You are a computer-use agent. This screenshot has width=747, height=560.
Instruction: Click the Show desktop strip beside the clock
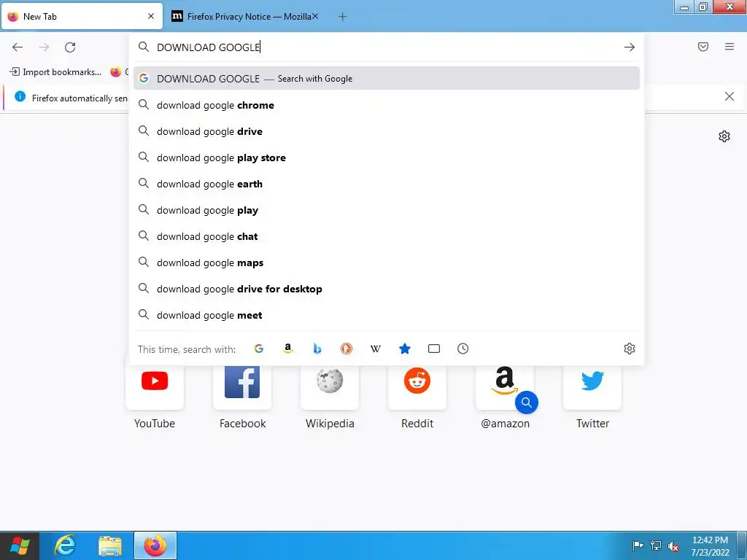pyautogui.click(x=742, y=545)
